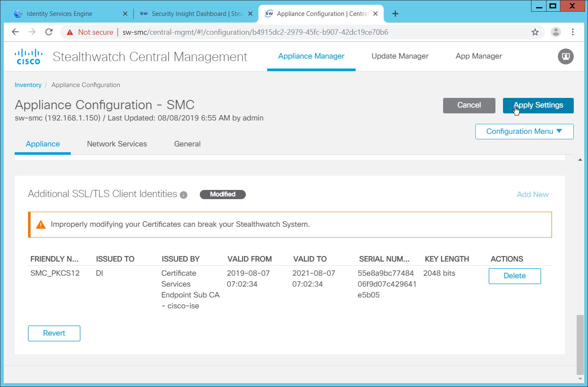
Task: Click the Inventory breadcrumb link
Action: [28, 85]
